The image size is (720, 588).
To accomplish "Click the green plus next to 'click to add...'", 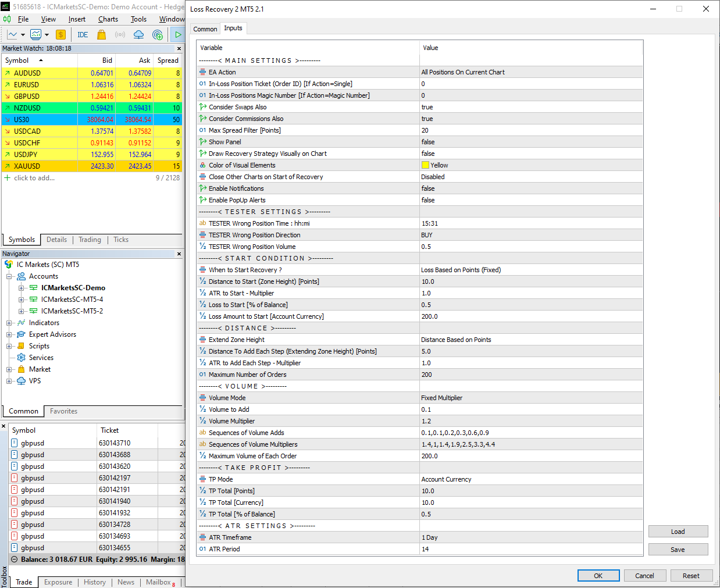I will click(8, 178).
